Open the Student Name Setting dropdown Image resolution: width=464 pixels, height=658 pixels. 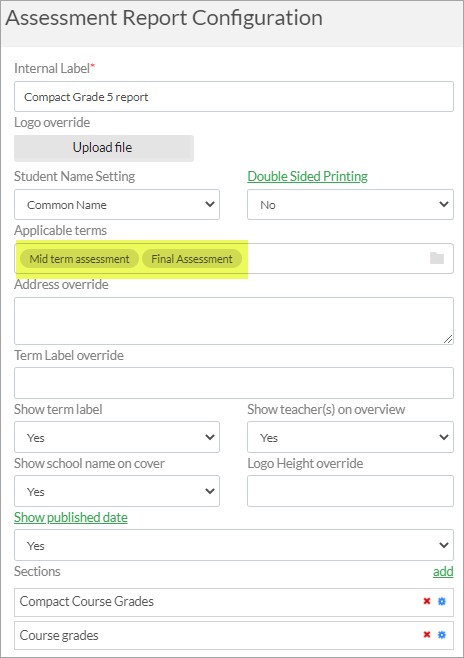coord(117,204)
